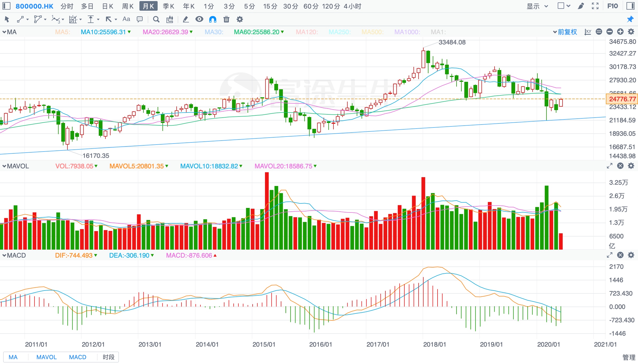Zoom in chart with plus icon
The image size is (638, 364).
[x=620, y=32]
